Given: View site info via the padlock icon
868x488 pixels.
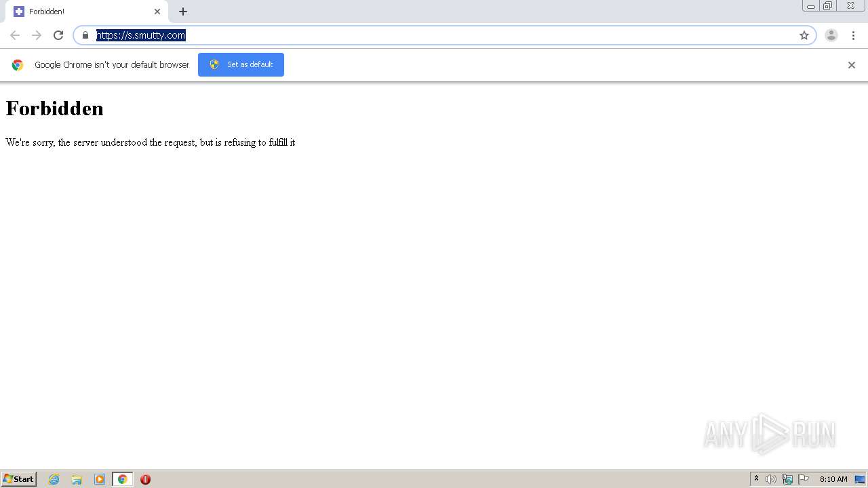Looking at the screenshot, I should 85,35.
